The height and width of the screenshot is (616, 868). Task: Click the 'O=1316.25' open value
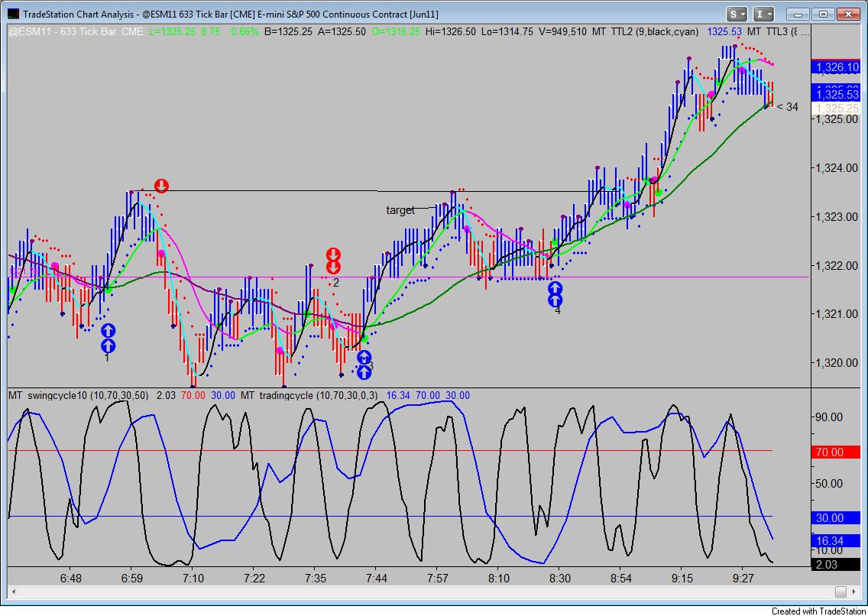click(x=396, y=31)
